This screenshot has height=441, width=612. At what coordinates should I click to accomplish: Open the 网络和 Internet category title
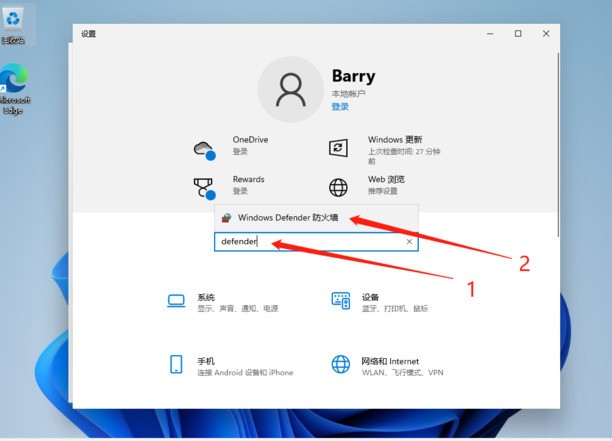(390, 361)
